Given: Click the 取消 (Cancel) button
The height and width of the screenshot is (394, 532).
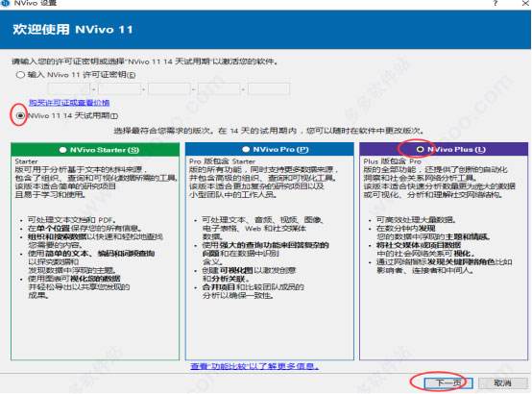Looking at the screenshot, I should [502, 383].
